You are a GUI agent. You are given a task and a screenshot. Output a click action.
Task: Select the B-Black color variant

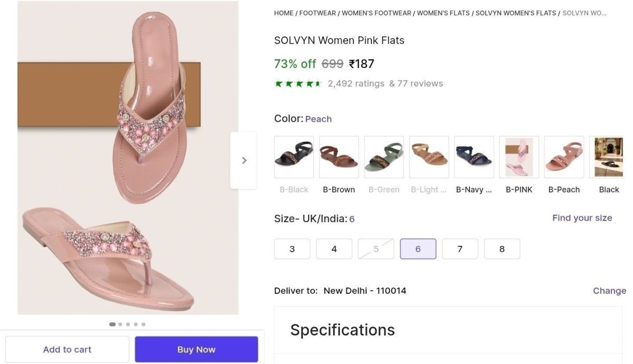(293, 157)
